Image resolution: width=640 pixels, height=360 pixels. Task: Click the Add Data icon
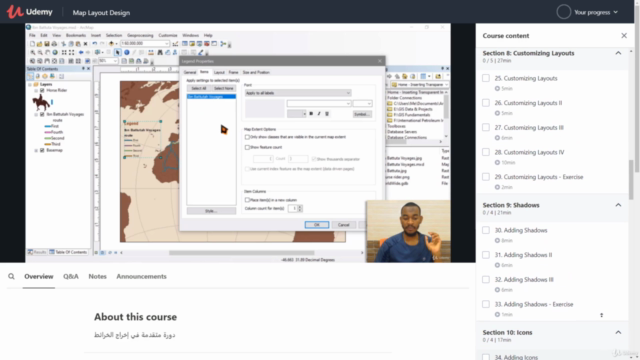(x=111, y=44)
